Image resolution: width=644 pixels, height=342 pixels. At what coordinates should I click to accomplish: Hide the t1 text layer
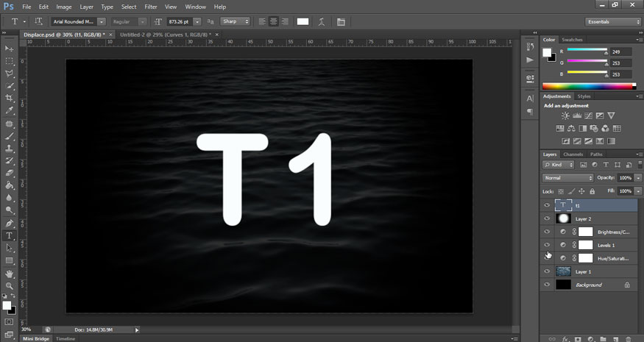click(546, 205)
